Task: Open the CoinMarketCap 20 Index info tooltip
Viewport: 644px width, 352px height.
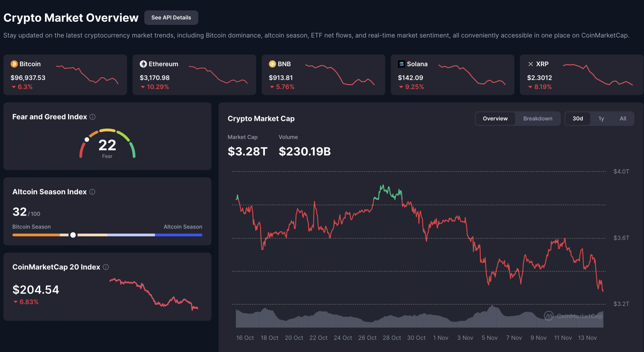Action: [106, 267]
